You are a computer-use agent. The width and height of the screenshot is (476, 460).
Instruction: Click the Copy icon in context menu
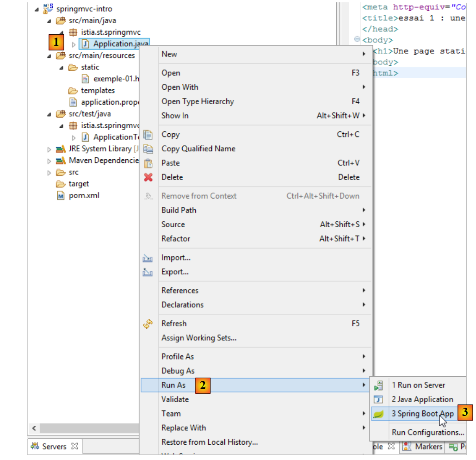[x=148, y=135]
